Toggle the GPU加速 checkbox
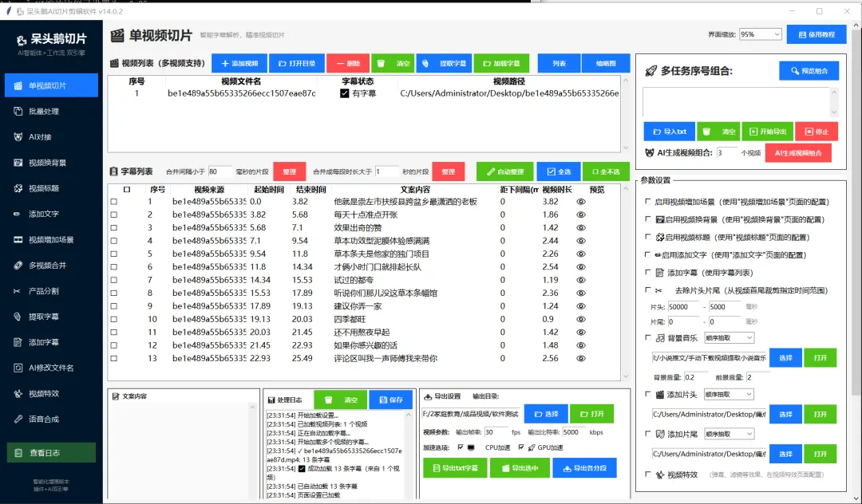The image size is (862, 504). click(521, 447)
